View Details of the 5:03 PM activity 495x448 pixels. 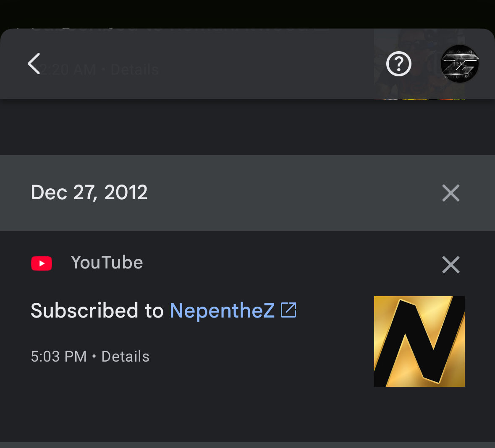point(126,357)
